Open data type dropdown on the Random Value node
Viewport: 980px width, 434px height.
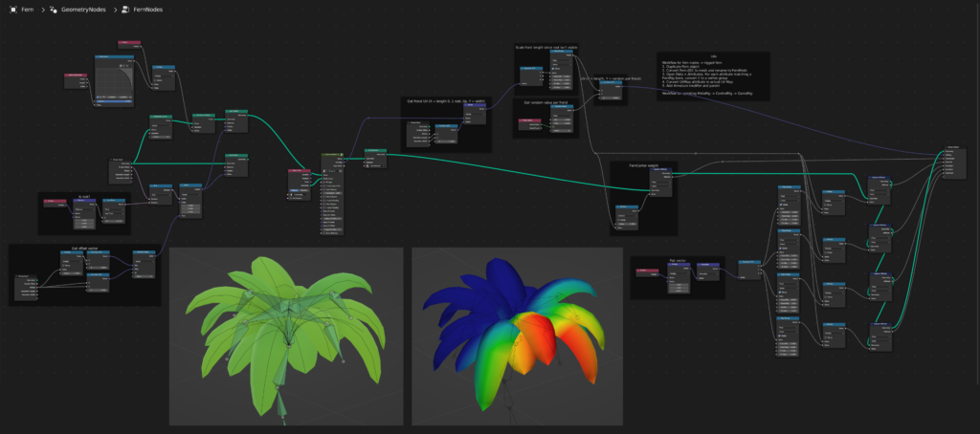pos(562,116)
